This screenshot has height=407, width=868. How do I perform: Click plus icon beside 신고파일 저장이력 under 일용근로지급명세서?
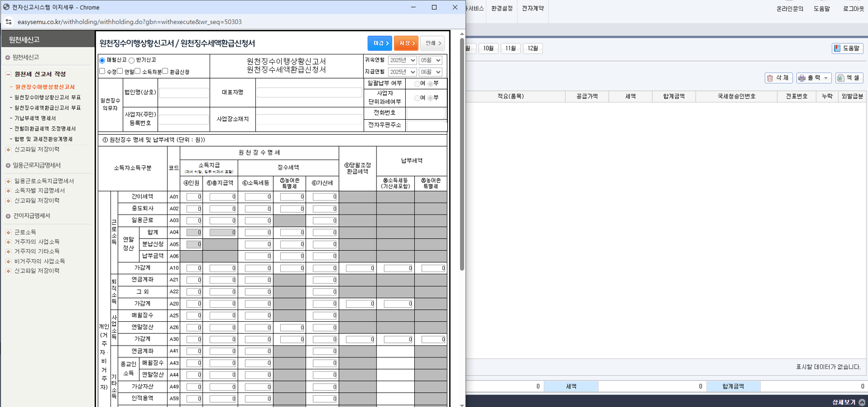pyautogui.click(x=8, y=201)
